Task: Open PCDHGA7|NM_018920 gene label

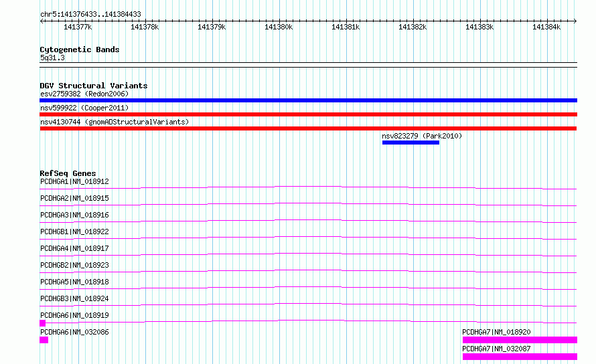Action: pos(496,332)
